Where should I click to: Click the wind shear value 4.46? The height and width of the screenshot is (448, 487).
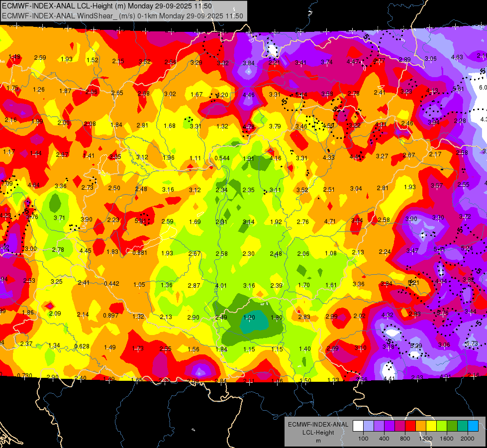pyautogui.click(x=248, y=95)
